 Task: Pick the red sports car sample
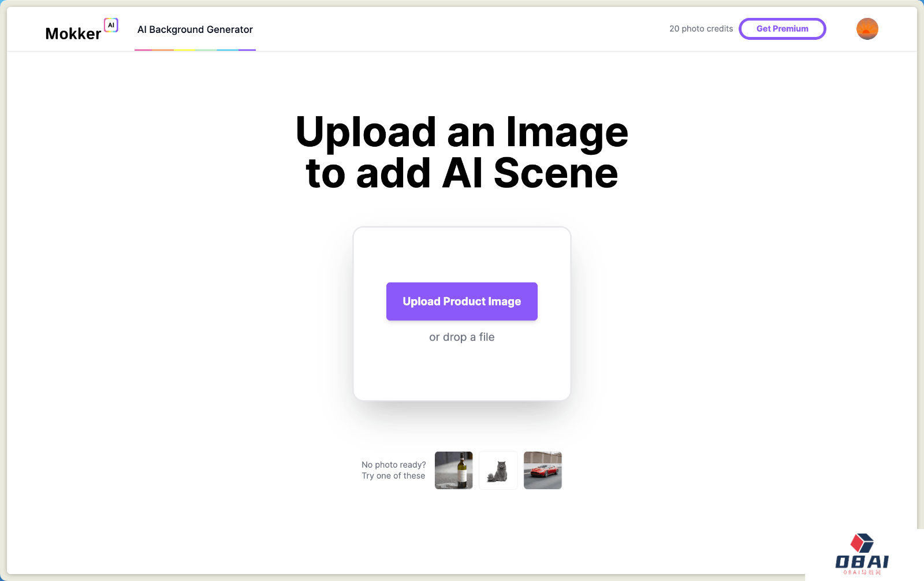[x=542, y=470]
